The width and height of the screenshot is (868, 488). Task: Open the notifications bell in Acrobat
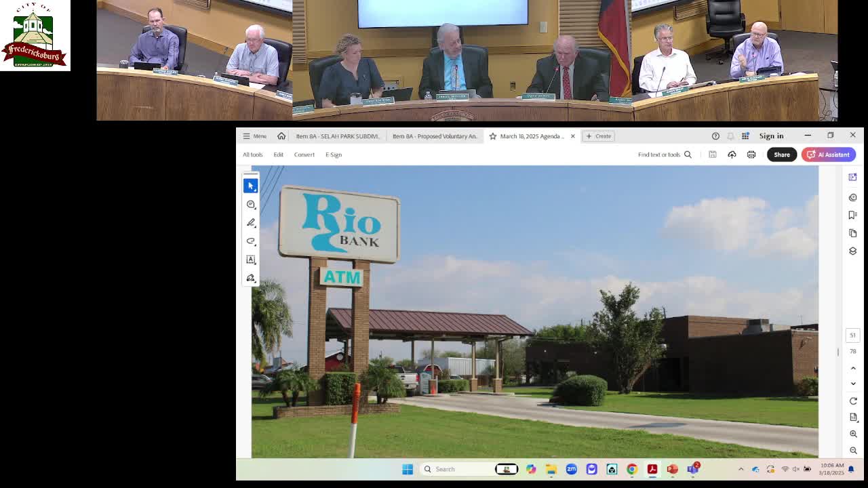point(730,136)
